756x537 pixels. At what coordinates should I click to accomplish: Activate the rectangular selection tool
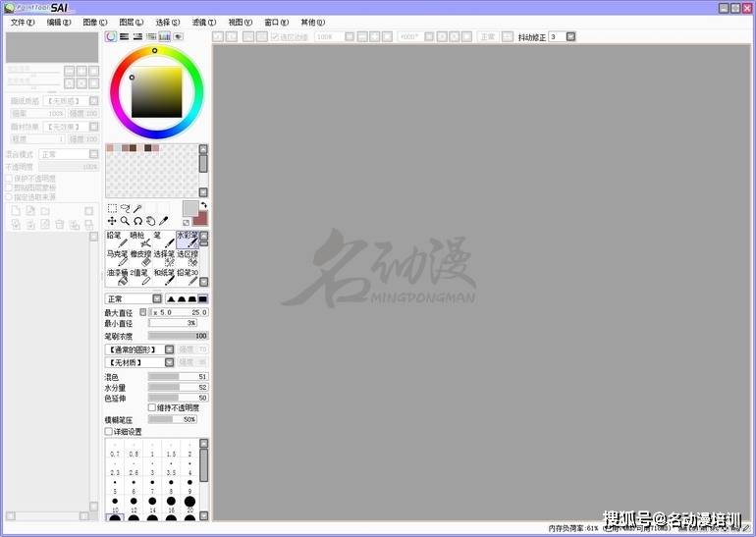pyautogui.click(x=112, y=208)
